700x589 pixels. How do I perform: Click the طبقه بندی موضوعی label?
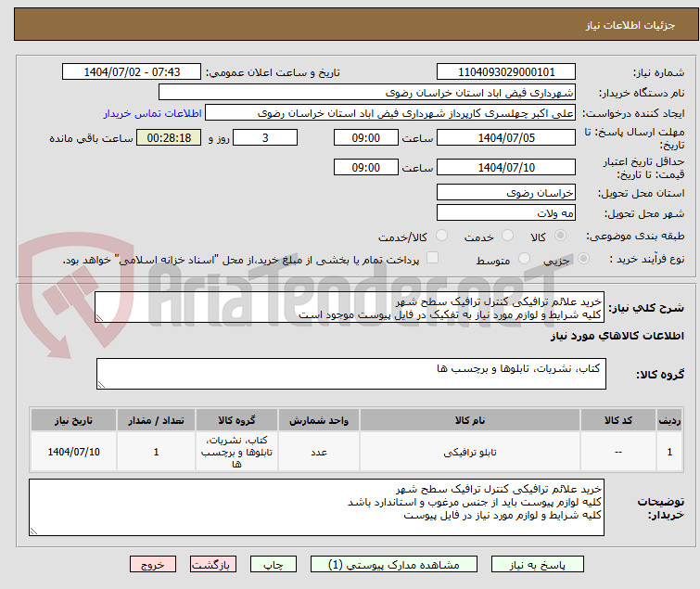tap(635, 236)
